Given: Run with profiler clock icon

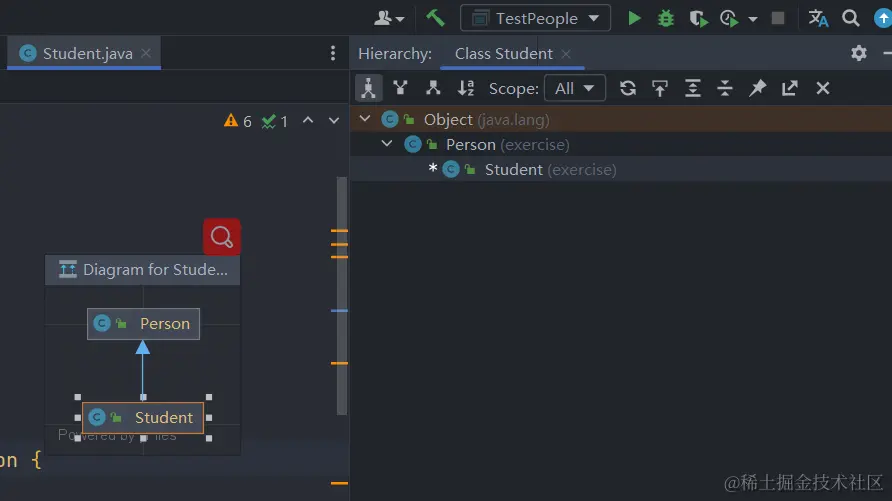Looking at the screenshot, I should point(729,19).
